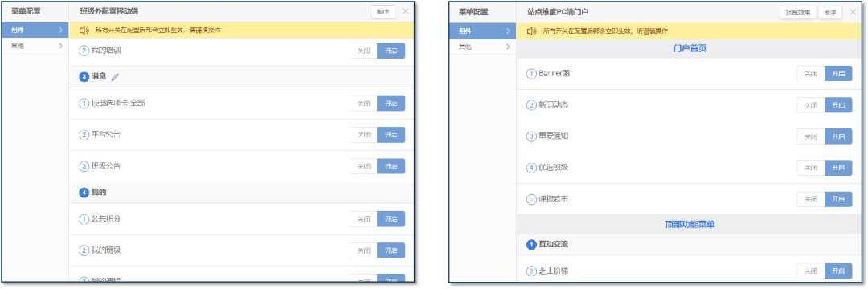Click the 站点维度PC端门户 window title
Viewport: 868px width, 289px height.
pyautogui.click(x=558, y=12)
